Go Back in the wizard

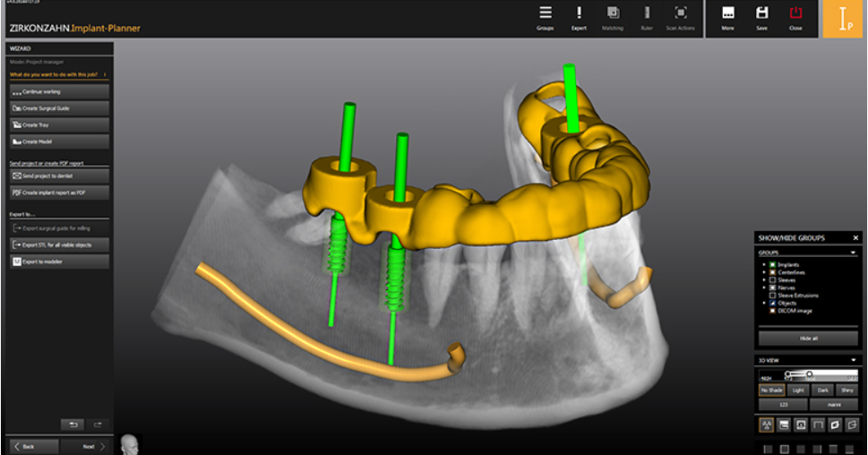pyautogui.click(x=34, y=446)
